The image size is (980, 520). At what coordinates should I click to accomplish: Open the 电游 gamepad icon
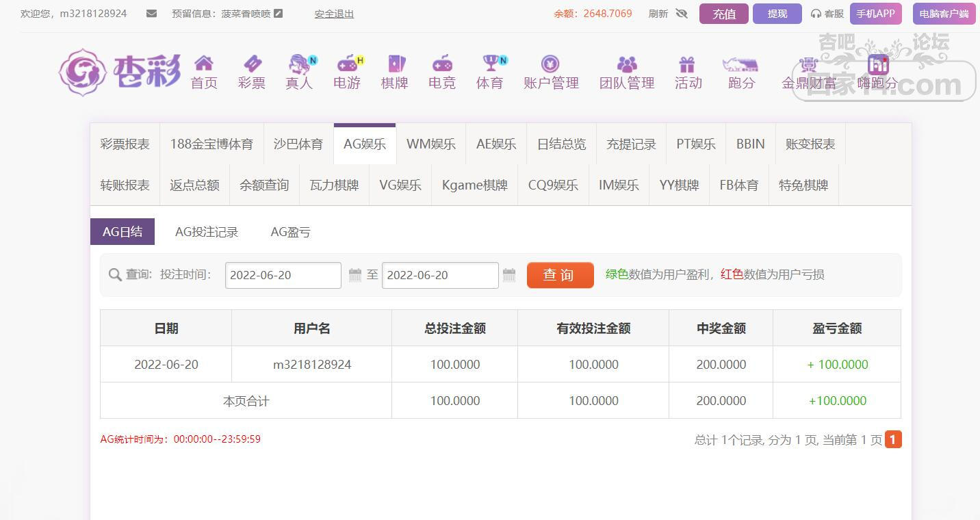point(347,64)
